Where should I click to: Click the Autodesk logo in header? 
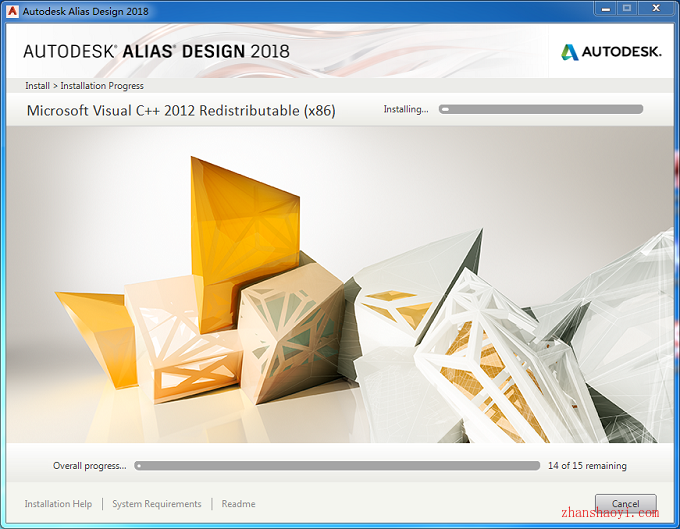pyautogui.click(x=611, y=52)
